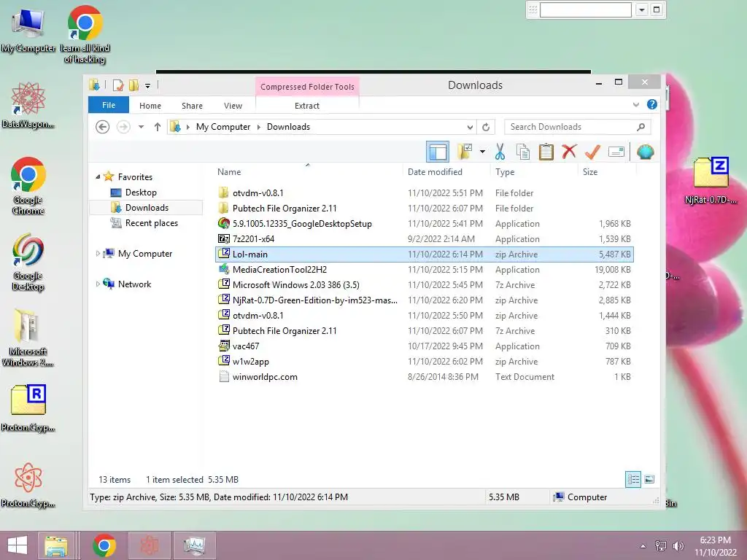
Task: Toggle the navigation pane layout icon
Action: (x=438, y=152)
